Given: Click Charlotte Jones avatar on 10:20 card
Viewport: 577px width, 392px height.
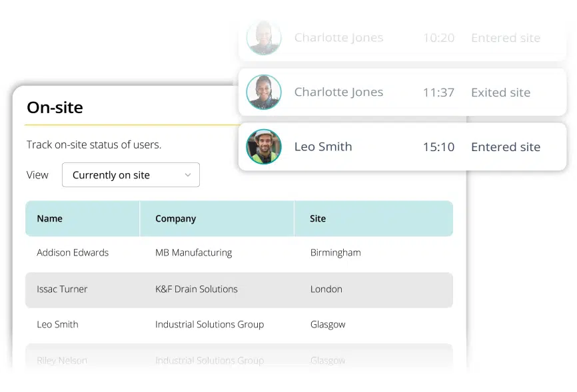Looking at the screenshot, I should pyautogui.click(x=263, y=37).
